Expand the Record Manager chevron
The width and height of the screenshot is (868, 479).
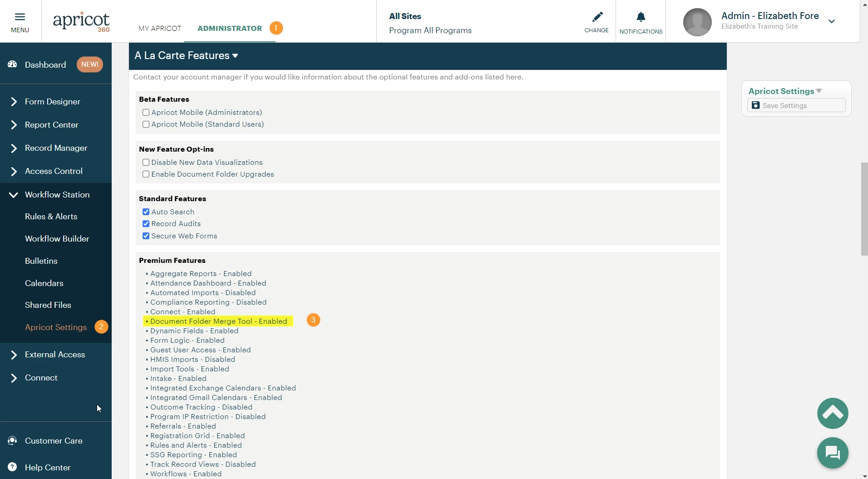click(14, 148)
